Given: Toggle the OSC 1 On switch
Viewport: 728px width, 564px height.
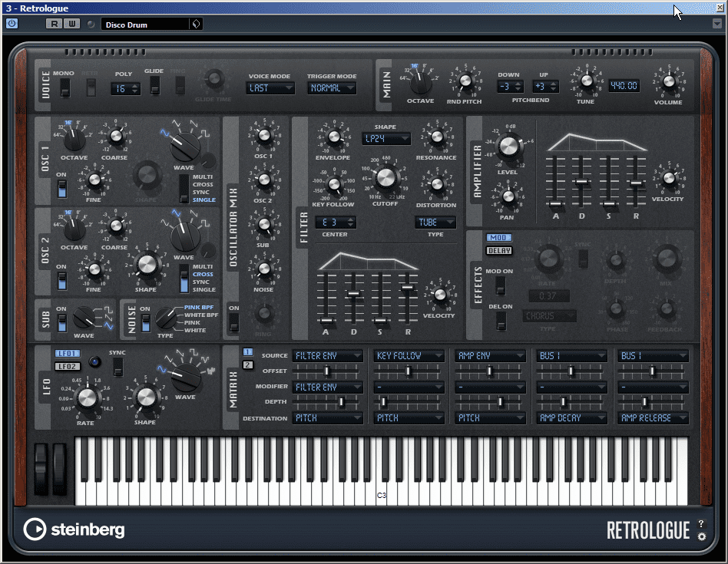Looking at the screenshot, I should click(61, 188).
